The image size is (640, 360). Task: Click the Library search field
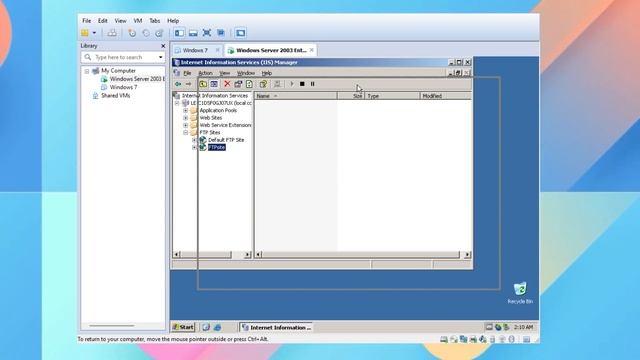point(122,57)
